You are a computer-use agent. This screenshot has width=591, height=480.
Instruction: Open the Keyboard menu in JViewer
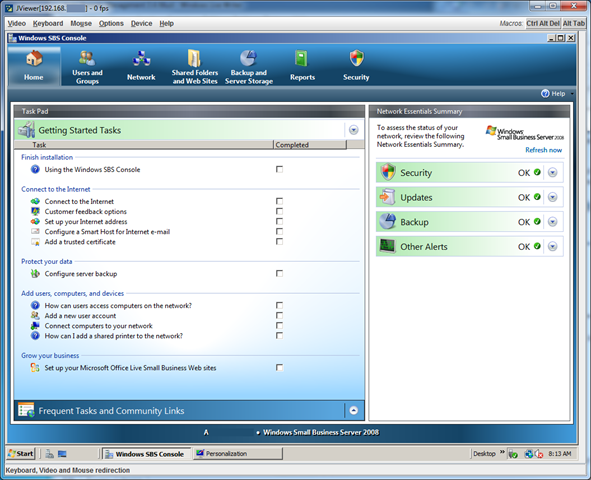tap(48, 23)
